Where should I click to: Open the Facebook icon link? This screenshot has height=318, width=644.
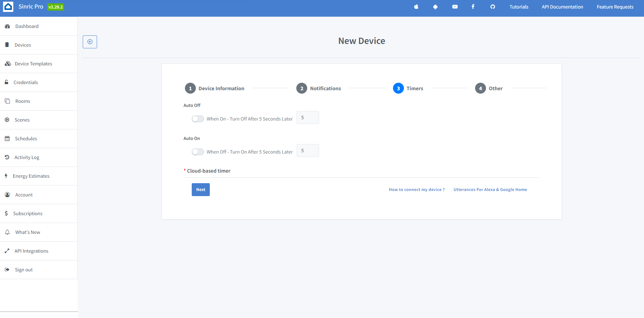[x=473, y=7]
